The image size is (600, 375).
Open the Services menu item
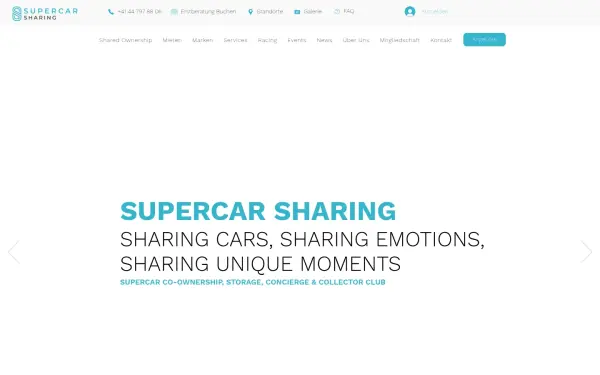coord(235,40)
